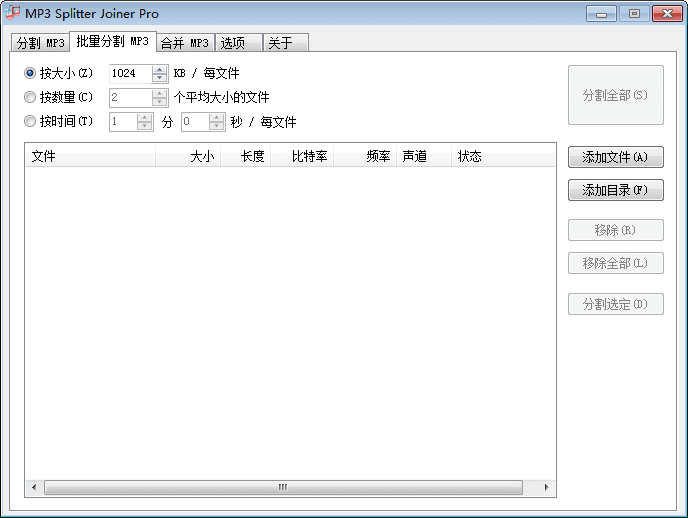Click the 移除(R) button

[x=616, y=230]
